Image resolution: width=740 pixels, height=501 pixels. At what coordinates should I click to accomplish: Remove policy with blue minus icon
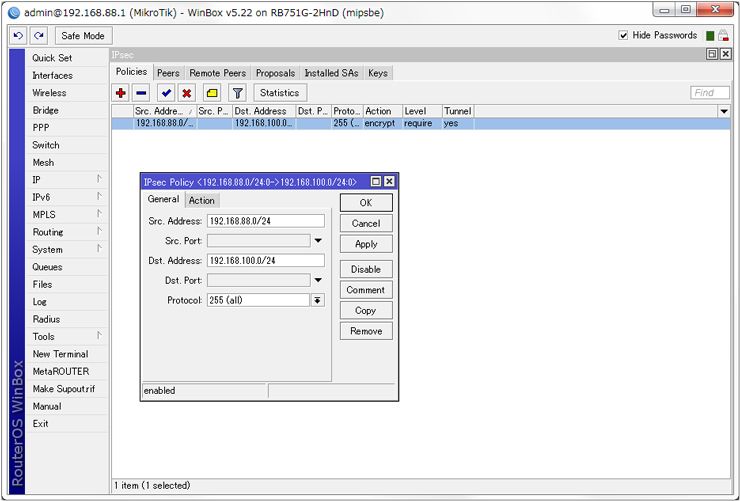coord(141,93)
